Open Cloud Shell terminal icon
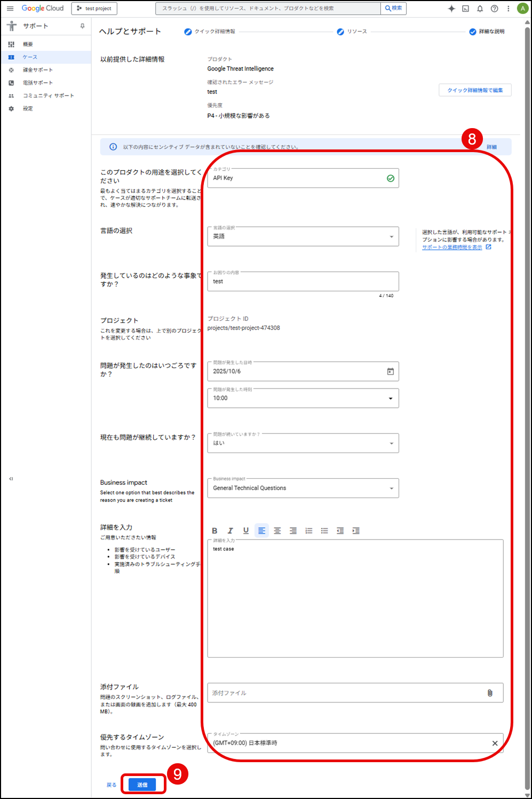 coord(465,9)
